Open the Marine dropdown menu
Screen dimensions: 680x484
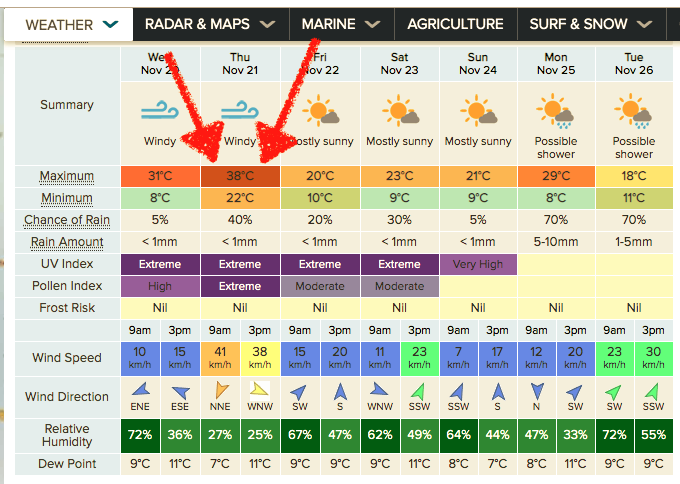tap(341, 23)
